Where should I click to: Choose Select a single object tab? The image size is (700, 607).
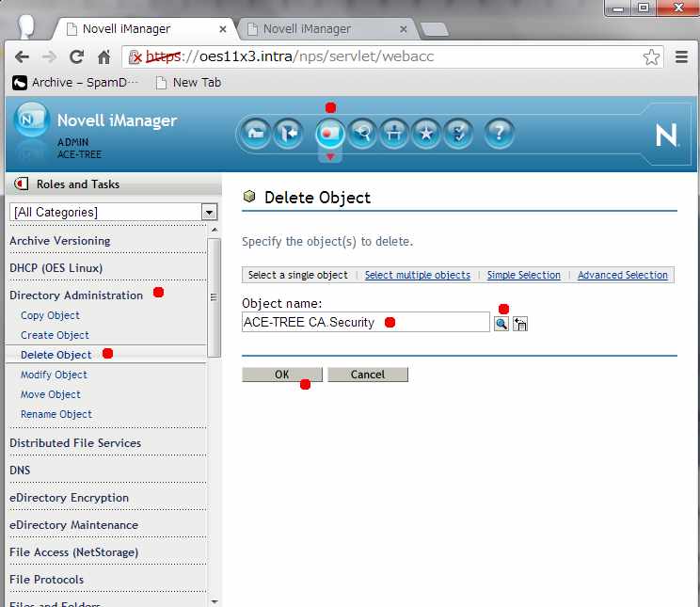coord(297,275)
